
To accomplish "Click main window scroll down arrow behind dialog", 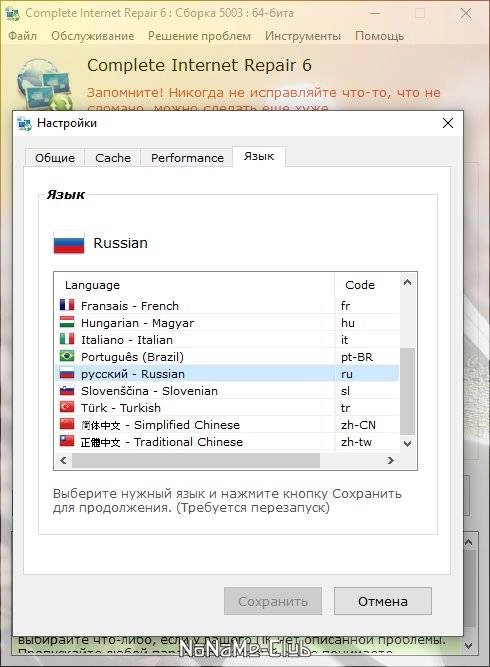I will coord(469,645).
